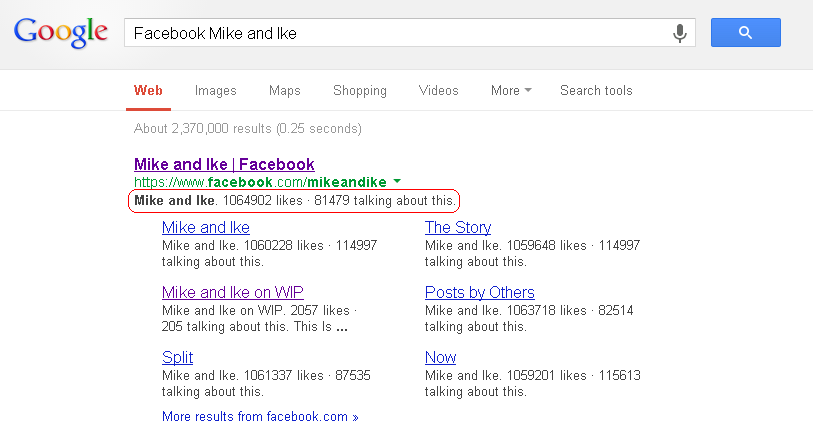The height and width of the screenshot is (443, 813).
Task: Open The Story sitelink
Action: pos(458,227)
